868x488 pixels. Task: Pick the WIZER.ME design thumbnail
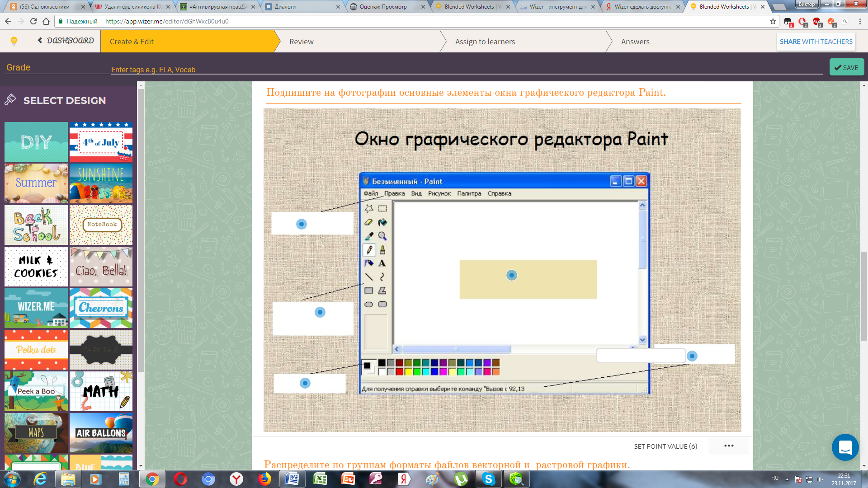click(x=36, y=308)
